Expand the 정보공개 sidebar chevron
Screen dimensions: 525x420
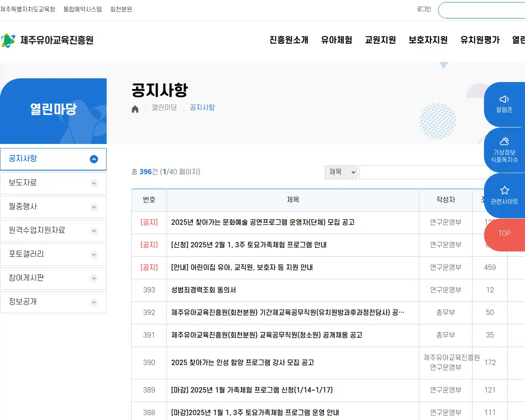tap(94, 302)
